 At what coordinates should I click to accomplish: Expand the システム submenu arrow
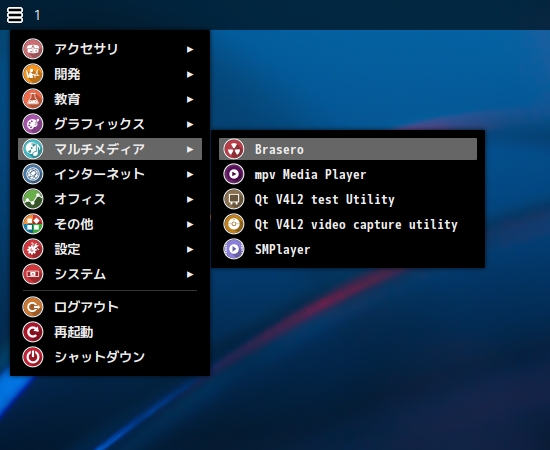190,274
